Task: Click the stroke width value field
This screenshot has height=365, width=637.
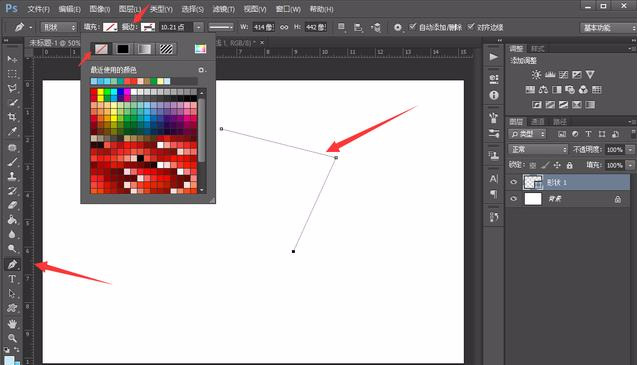Action: click(x=175, y=27)
